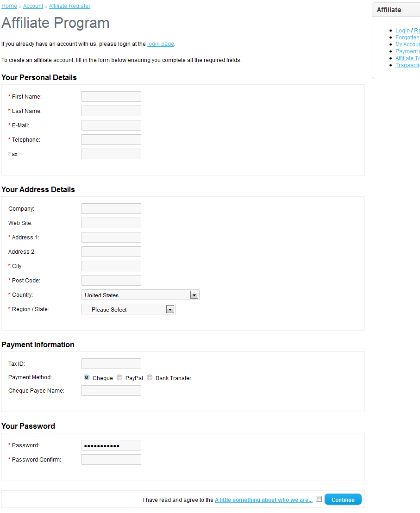420x513 pixels.
Task: Open the Country dropdown showing United States
Action: click(140, 295)
